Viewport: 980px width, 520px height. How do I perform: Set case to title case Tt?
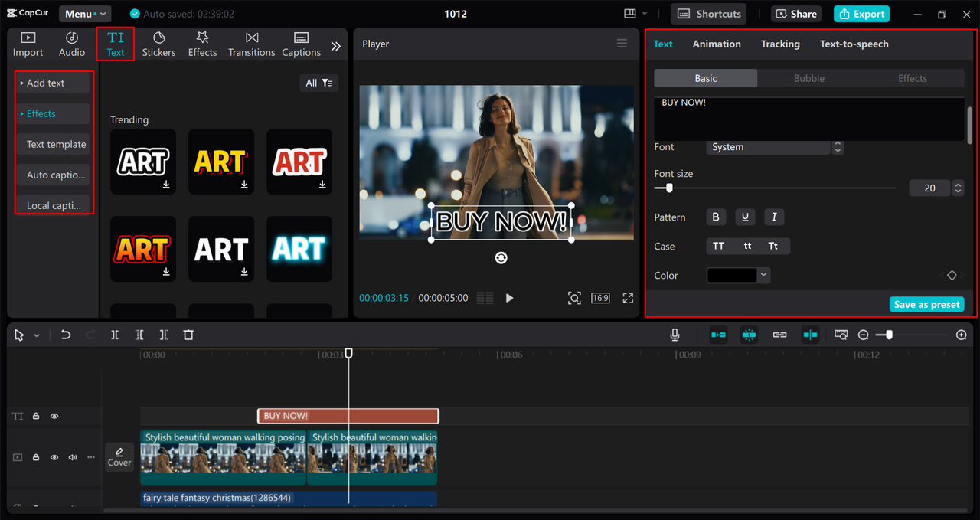coord(773,246)
